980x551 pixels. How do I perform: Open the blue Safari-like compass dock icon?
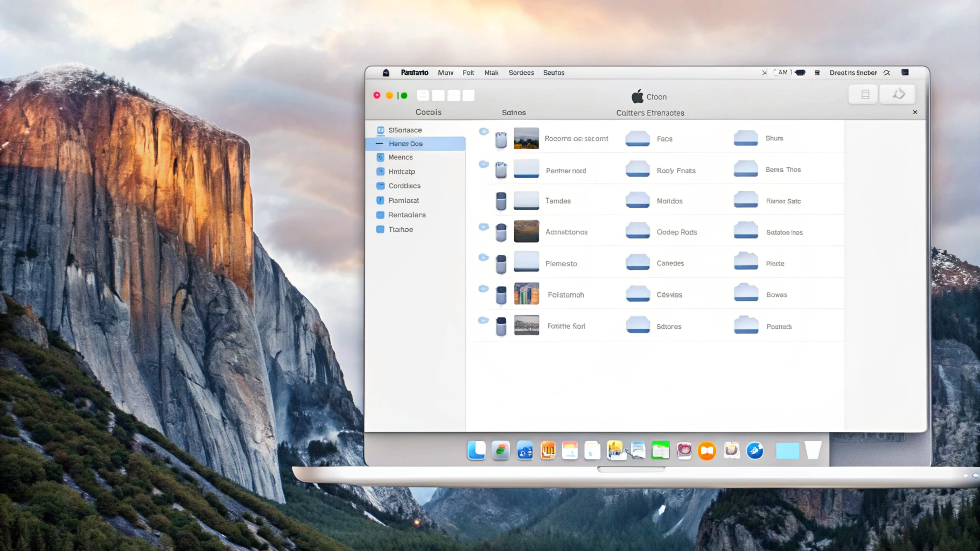pos(755,450)
